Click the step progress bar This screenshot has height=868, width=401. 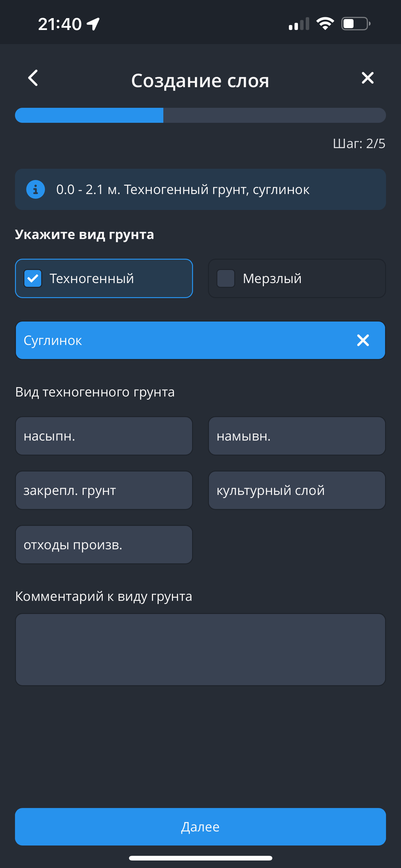click(x=200, y=115)
